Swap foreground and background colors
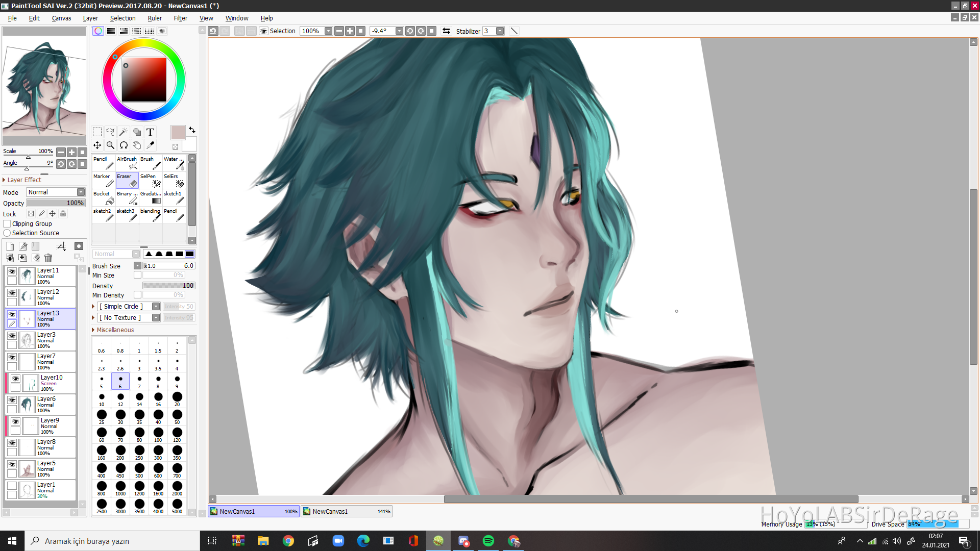The width and height of the screenshot is (980, 551). pyautogui.click(x=192, y=130)
